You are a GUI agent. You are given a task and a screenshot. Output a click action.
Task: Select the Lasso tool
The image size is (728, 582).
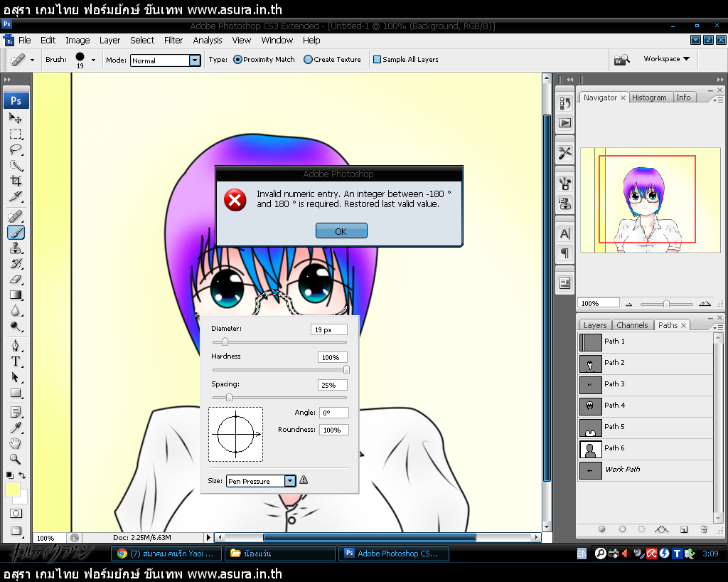tap(16, 149)
